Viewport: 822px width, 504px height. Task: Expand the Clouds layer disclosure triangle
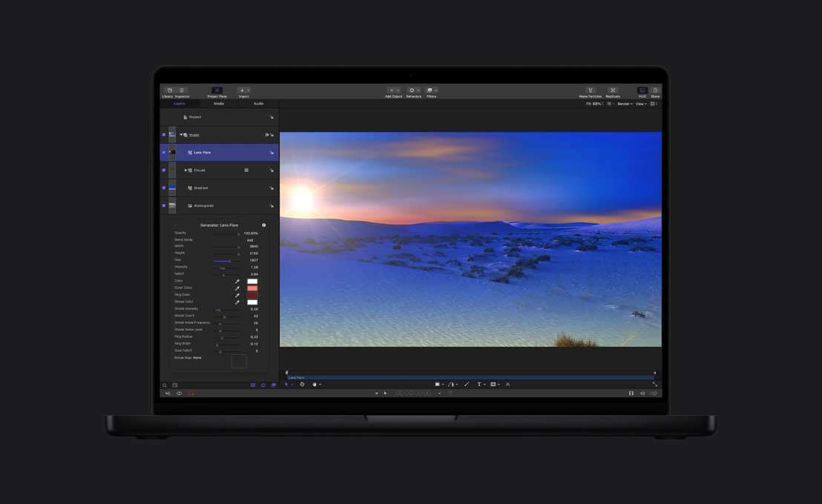186,170
